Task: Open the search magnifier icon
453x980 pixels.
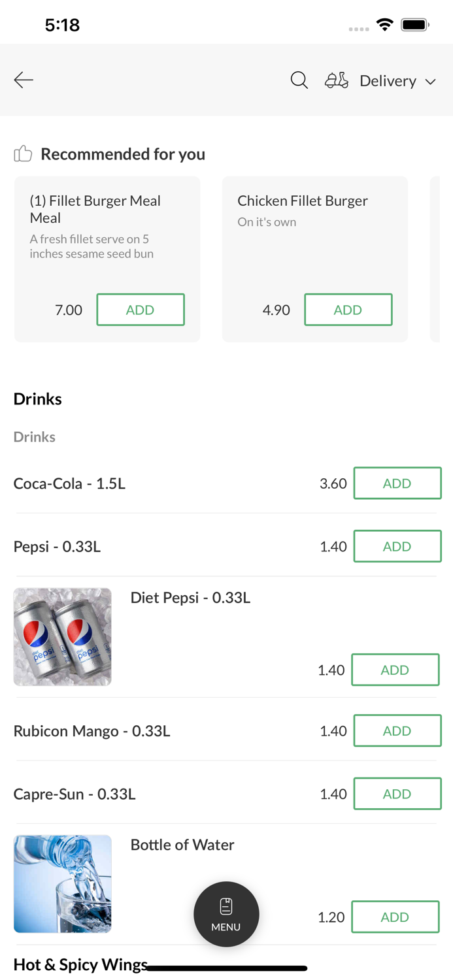Action: [x=299, y=80]
